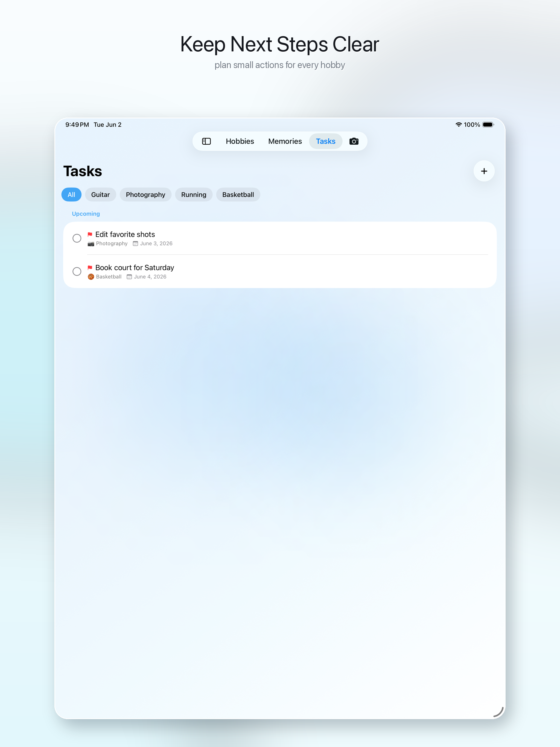Mark Edit favorite shots as complete

77,238
